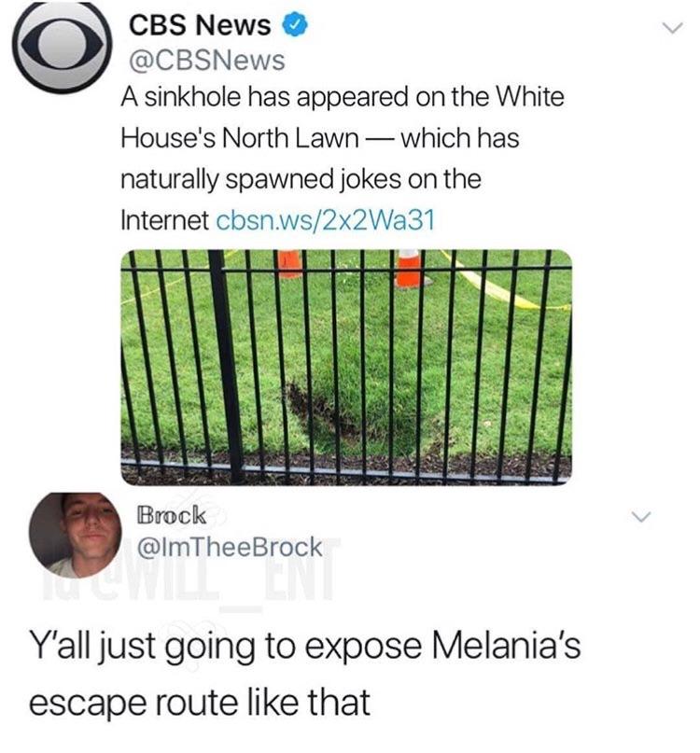The image size is (700, 753).
Task: Open the cbsn.ws/2x2Wa31 link
Action: tap(326, 220)
